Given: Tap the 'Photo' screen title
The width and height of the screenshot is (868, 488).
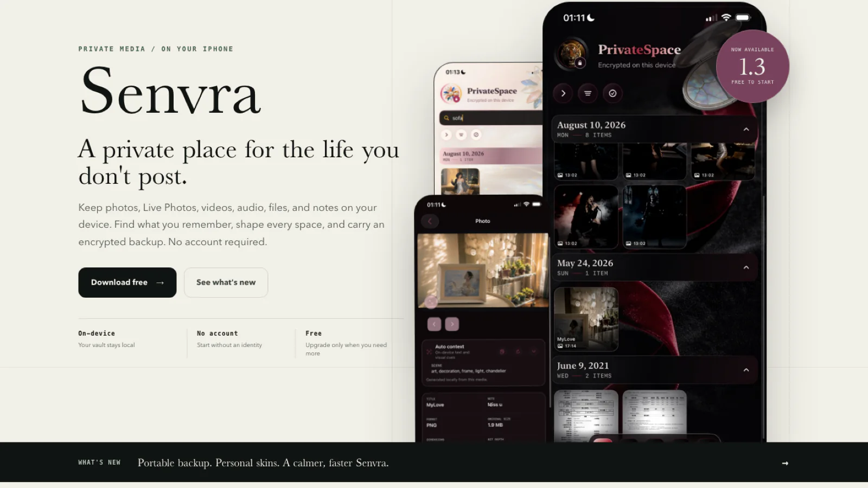Looking at the screenshot, I should (x=483, y=221).
